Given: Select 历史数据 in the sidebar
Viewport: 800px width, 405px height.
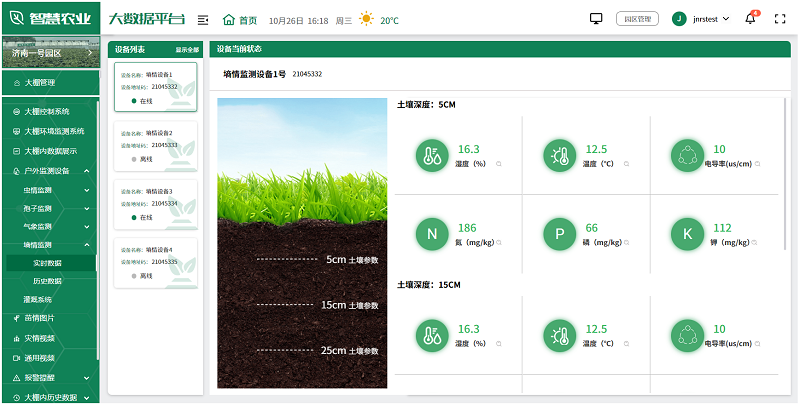Looking at the screenshot, I should [x=48, y=281].
